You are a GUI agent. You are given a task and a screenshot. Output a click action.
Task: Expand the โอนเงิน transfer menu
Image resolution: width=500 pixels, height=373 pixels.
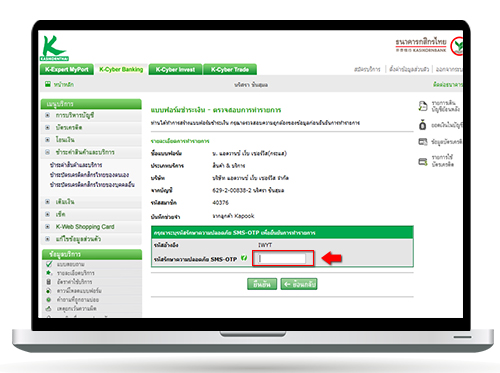[48, 140]
